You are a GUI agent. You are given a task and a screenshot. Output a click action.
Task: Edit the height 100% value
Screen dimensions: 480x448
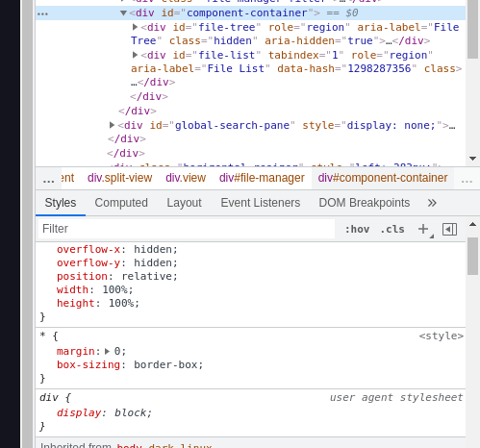coord(121,303)
